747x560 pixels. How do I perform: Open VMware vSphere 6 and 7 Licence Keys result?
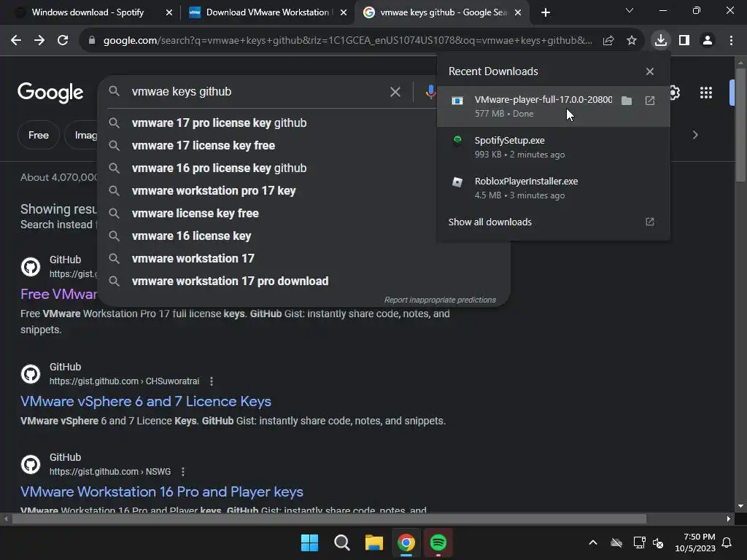(x=146, y=402)
